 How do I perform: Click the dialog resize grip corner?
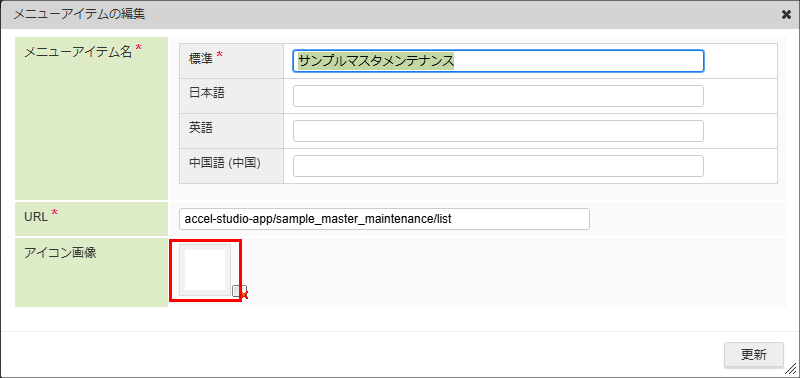tap(791, 369)
